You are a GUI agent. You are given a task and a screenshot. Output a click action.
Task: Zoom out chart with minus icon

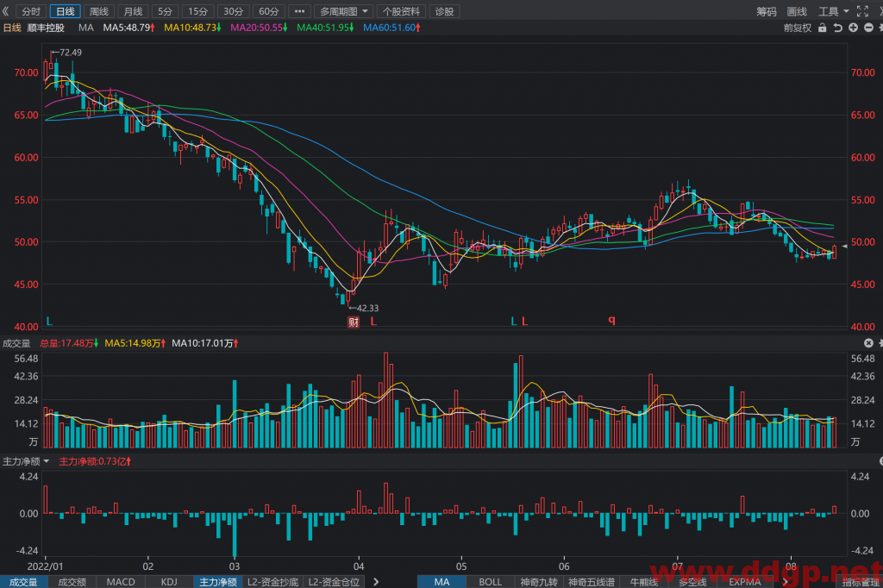pyautogui.click(x=868, y=28)
